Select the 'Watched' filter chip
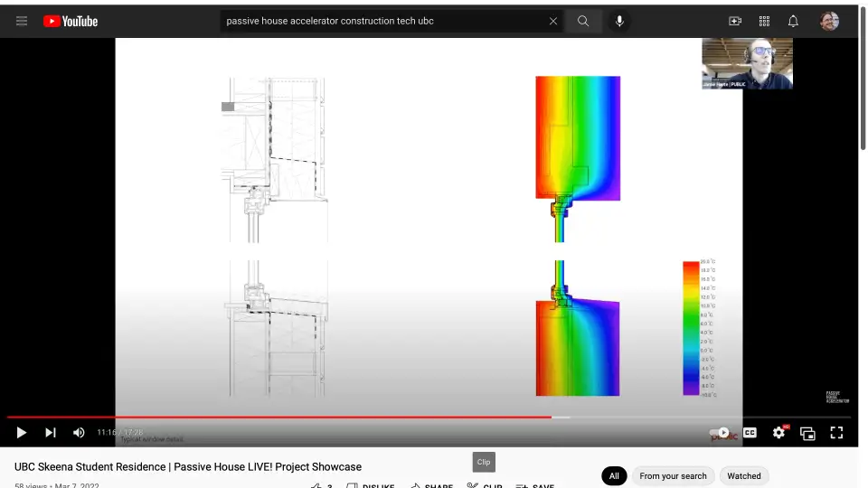The image size is (868, 488). (x=744, y=476)
